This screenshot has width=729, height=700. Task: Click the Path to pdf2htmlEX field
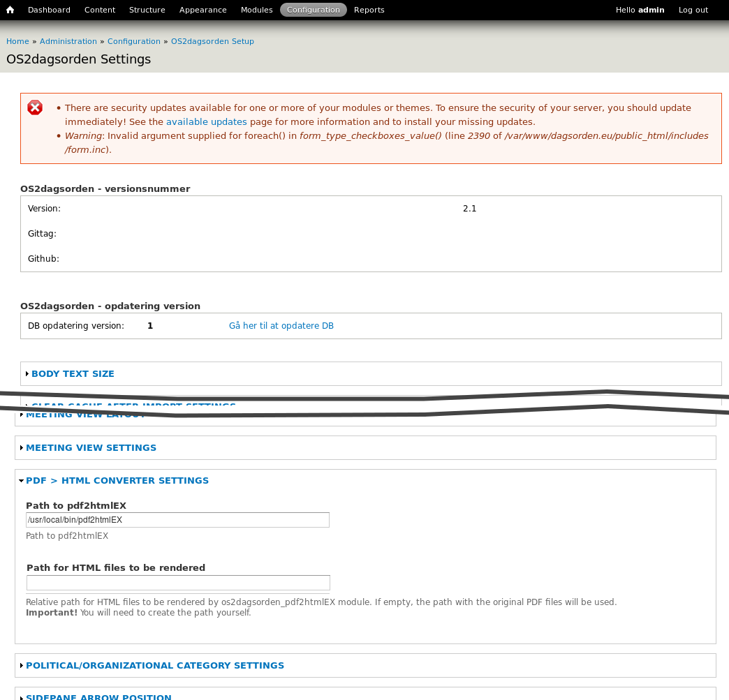(x=177, y=520)
